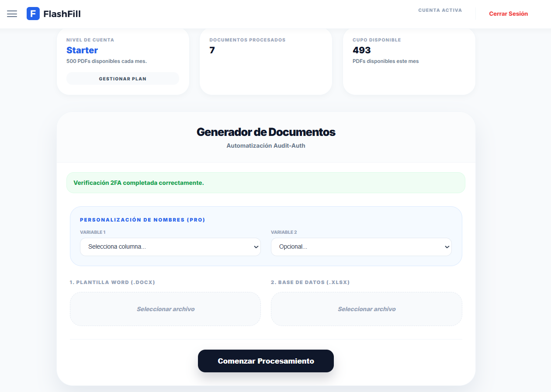Open the hamburger menu icon
Screen dimensions: 551x392
click(x=12, y=14)
